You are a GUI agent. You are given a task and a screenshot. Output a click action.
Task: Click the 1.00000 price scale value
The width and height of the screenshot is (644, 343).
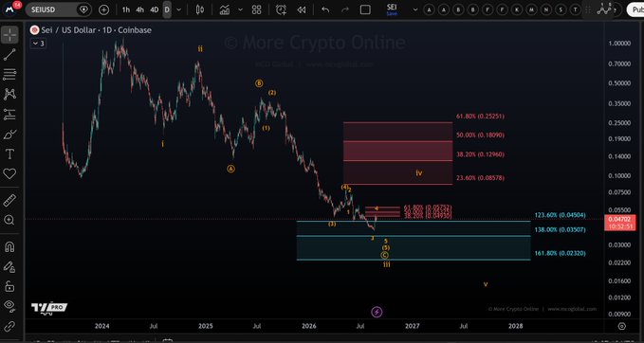point(619,43)
